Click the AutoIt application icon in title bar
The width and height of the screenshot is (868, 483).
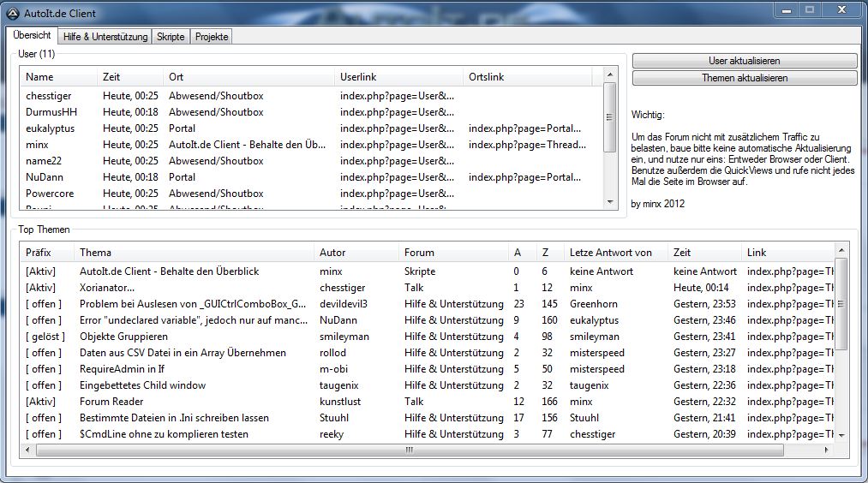[14, 13]
